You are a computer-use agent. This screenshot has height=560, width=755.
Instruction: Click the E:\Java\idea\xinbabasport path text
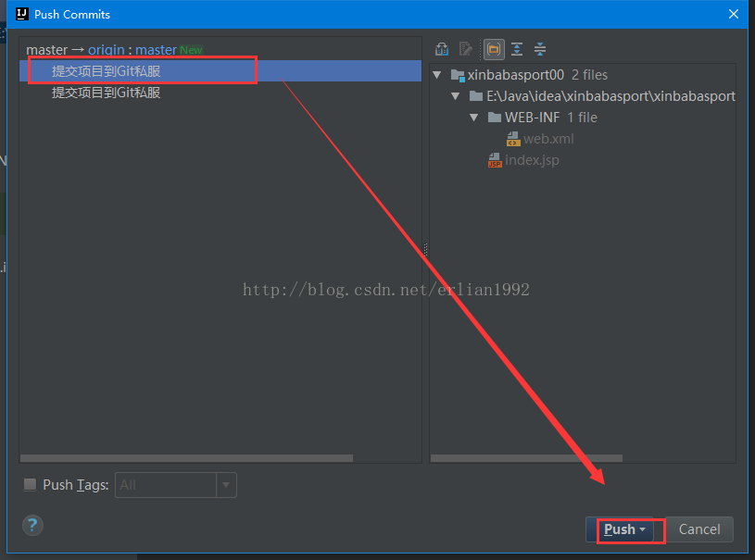[610, 96]
